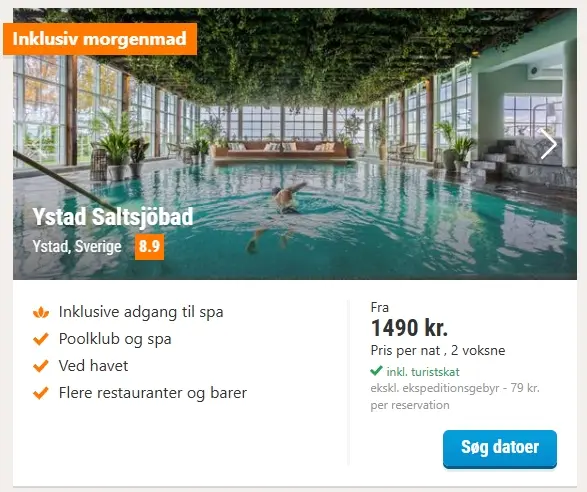587x492 pixels.
Task: Click the next photo arrow
Action: point(549,144)
